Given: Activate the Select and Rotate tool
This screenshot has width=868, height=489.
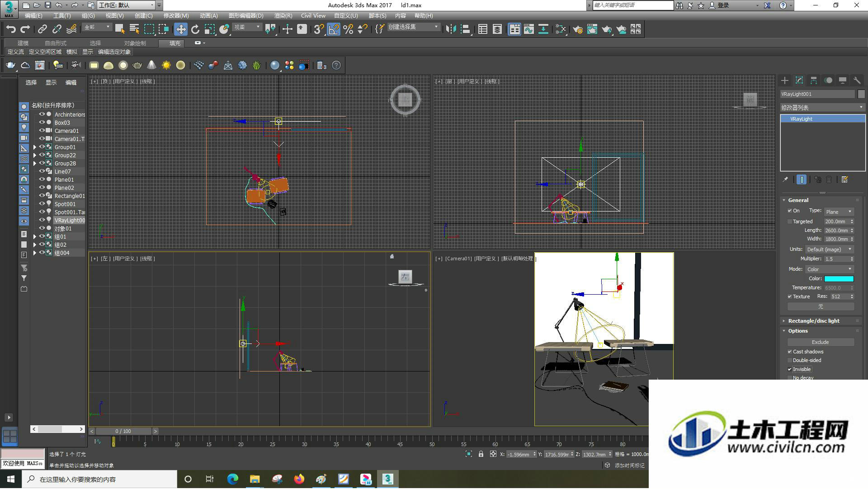Looking at the screenshot, I should pos(195,29).
